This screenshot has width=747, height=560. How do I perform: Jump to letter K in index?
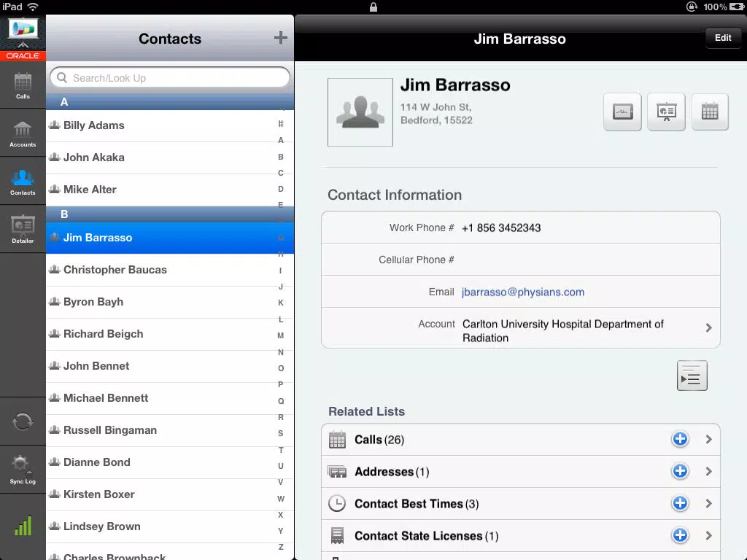281,303
